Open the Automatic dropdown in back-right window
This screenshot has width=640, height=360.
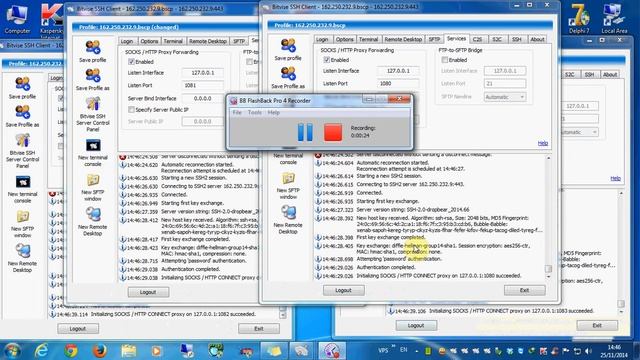coord(579,132)
